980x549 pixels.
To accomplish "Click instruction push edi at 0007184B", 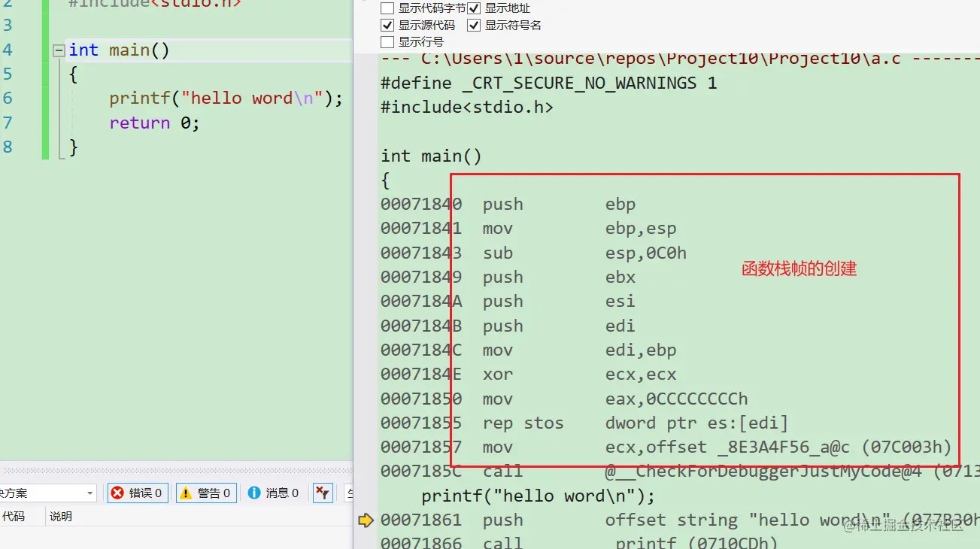I will tap(508, 326).
